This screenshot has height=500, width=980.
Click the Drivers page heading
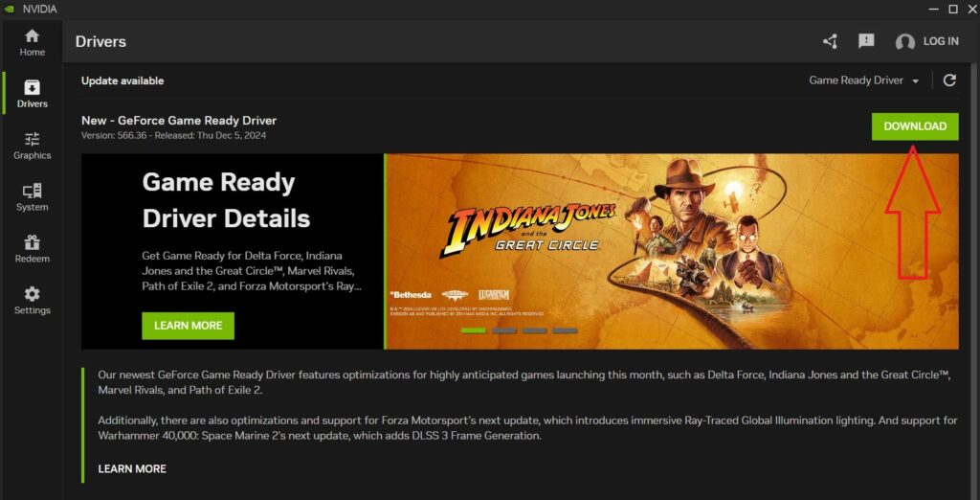[100, 42]
